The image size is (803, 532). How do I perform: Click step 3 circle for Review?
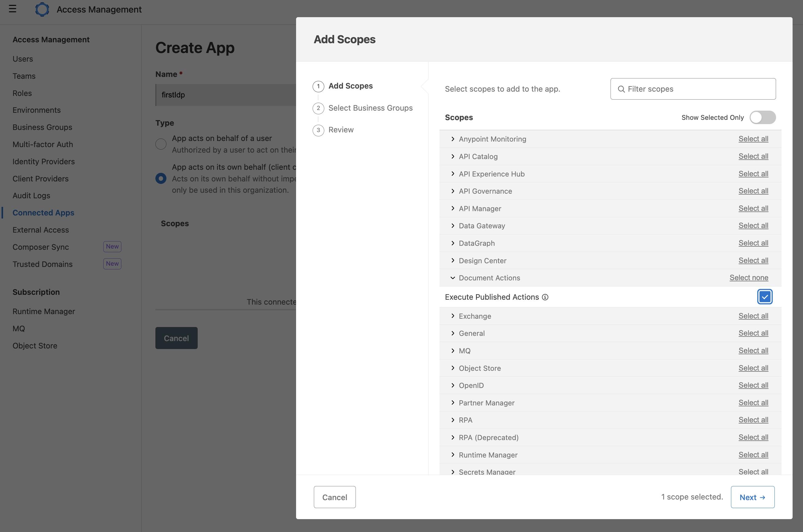tap(318, 130)
